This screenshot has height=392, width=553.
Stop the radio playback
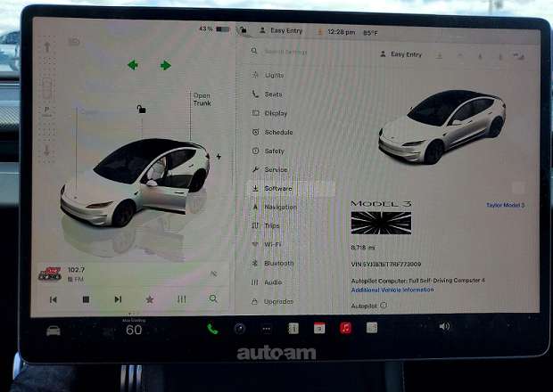86,299
